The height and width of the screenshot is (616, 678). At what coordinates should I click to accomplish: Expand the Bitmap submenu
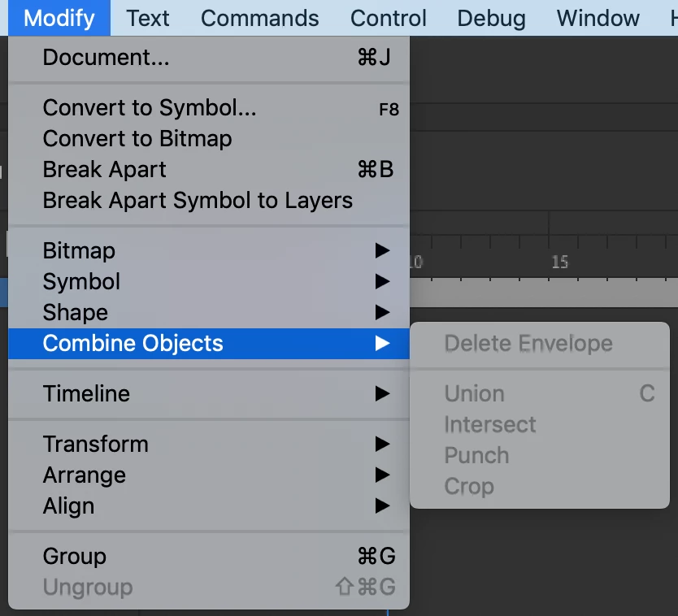80,251
